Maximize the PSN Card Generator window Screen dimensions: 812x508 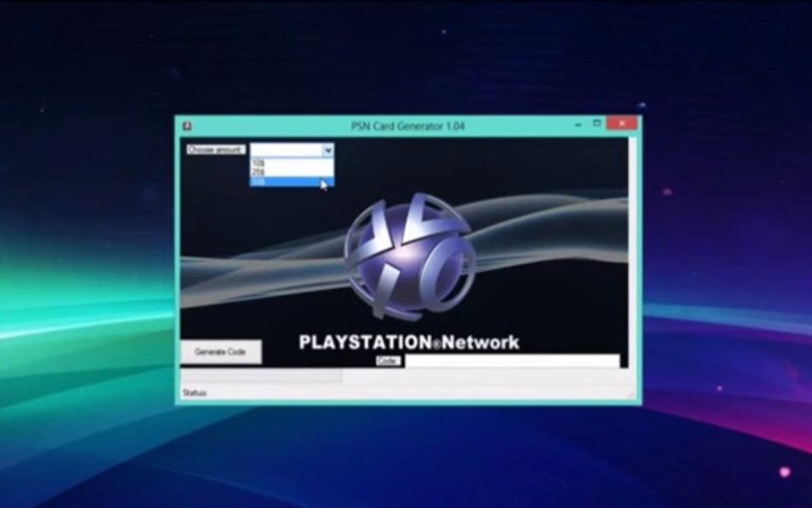click(x=596, y=123)
